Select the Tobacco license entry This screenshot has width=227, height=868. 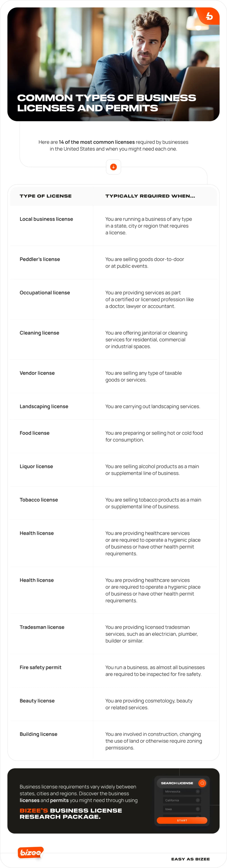[x=39, y=500]
